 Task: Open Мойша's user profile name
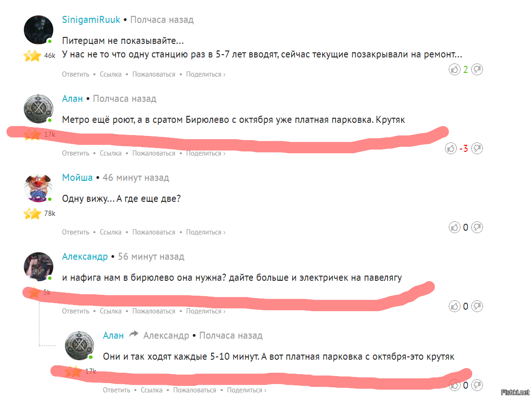(77, 178)
